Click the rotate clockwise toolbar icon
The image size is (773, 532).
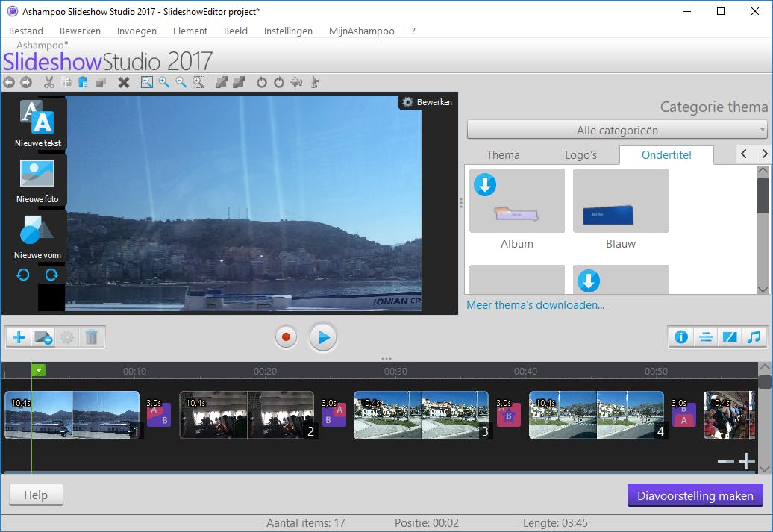tap(279, 82)
